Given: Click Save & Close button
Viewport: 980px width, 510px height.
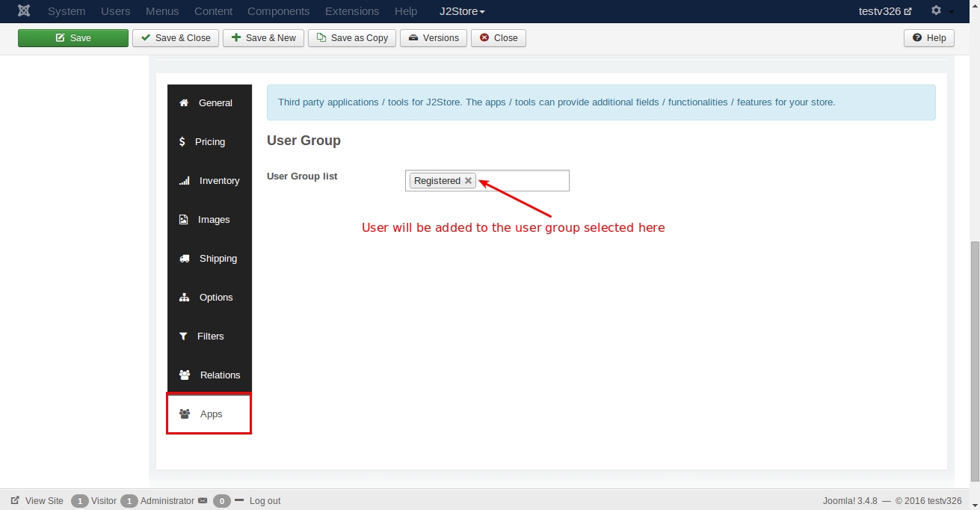Looking at the screenshot, I should 176,38.
